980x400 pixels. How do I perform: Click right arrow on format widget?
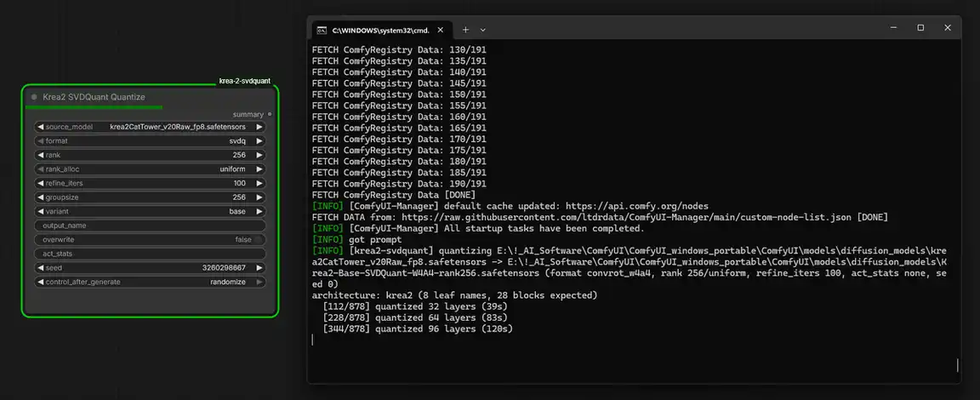[259, 141]
